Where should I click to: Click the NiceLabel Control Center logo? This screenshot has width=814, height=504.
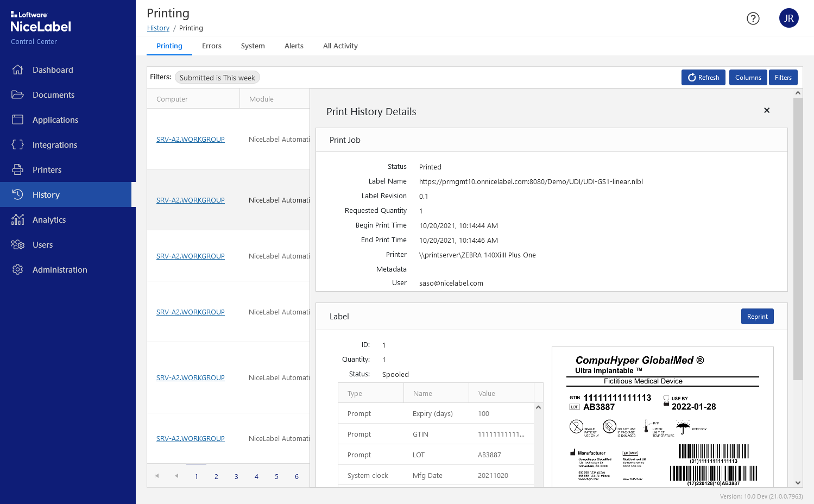click(41, 27)
